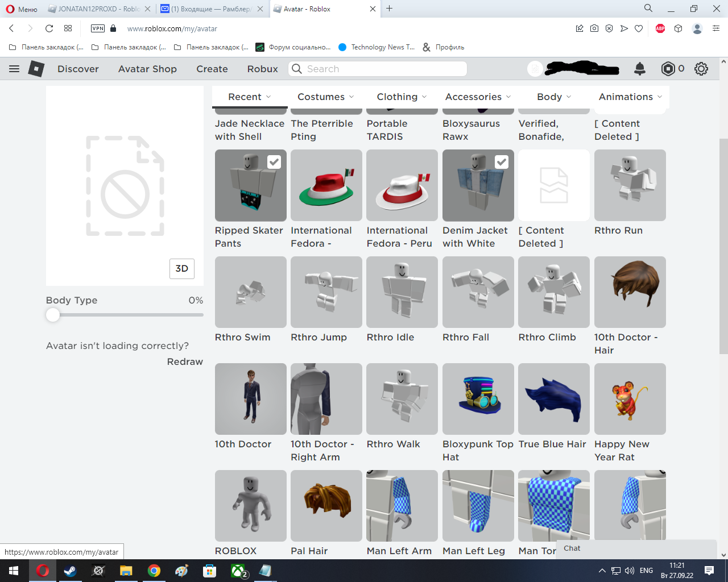Click the page vertical scrollbar
The width and height of the screenshot is (728, 582).
click(x=723, y=247)
